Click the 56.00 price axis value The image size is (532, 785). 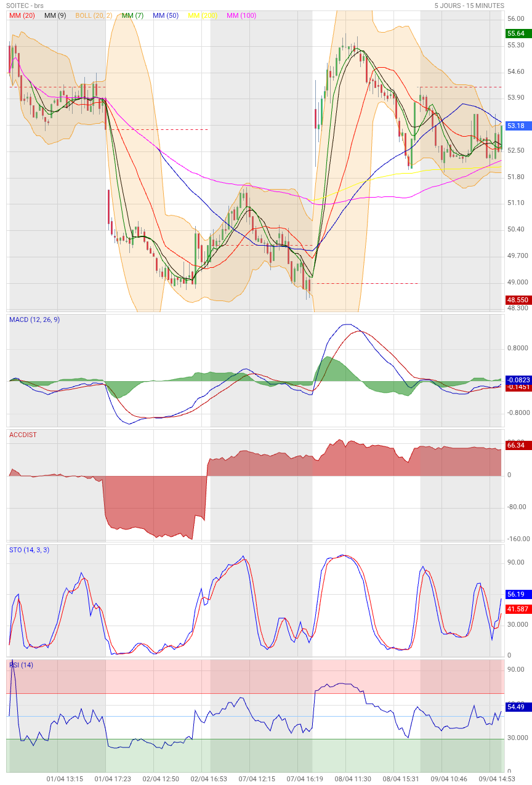[516, 19]
